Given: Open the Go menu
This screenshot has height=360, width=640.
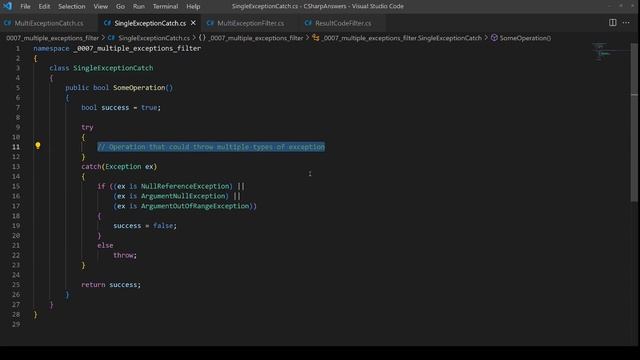Looking at the screenshot, I should [120, 7].
